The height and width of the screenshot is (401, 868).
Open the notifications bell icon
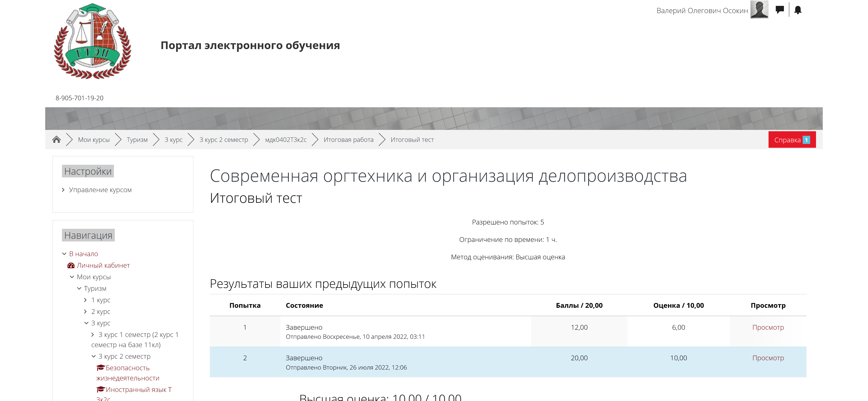[x=797, y=10]
